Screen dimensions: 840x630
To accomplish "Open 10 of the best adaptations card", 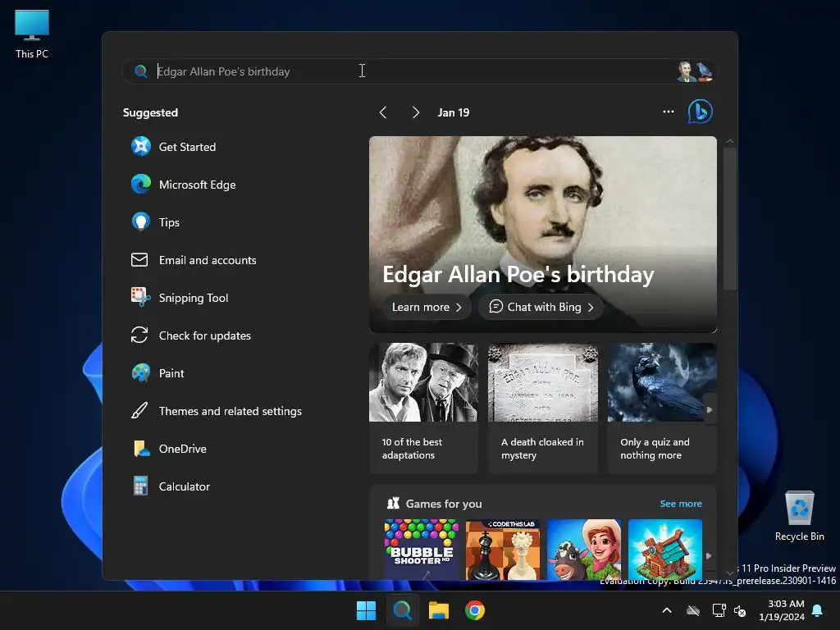I will point(423,409).
